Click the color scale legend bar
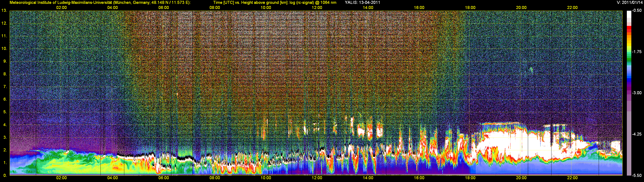 (x=629, y=93)
